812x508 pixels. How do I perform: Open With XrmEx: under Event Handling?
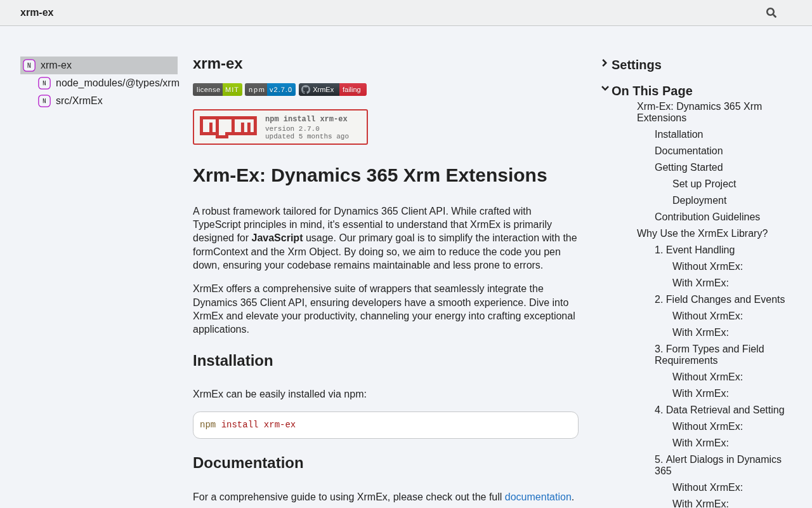click(x=700, y=283)
